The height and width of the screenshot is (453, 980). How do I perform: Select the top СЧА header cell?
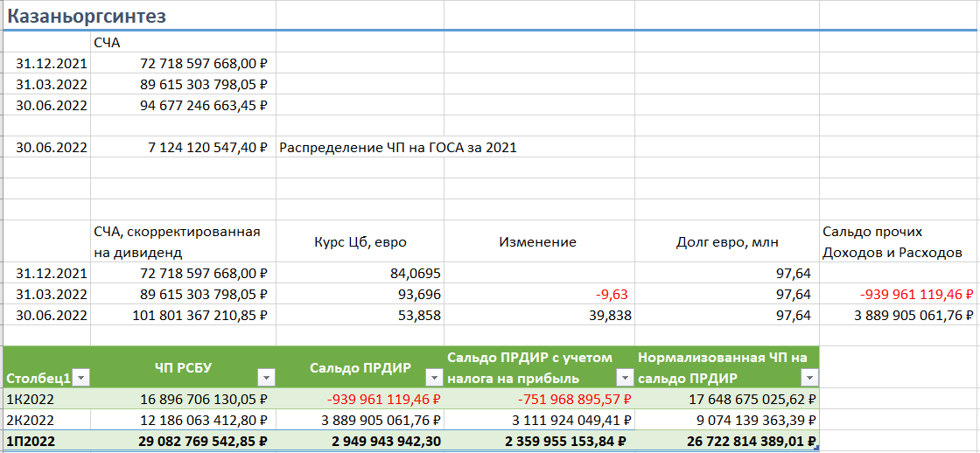[x=183, y=43]
